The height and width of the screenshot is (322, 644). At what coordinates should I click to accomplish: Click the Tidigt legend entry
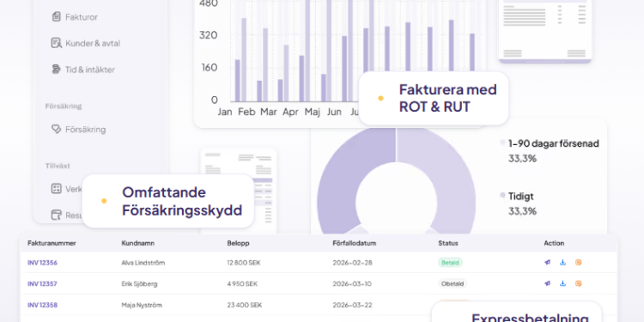pyautogui.click(x=519, y=204)
